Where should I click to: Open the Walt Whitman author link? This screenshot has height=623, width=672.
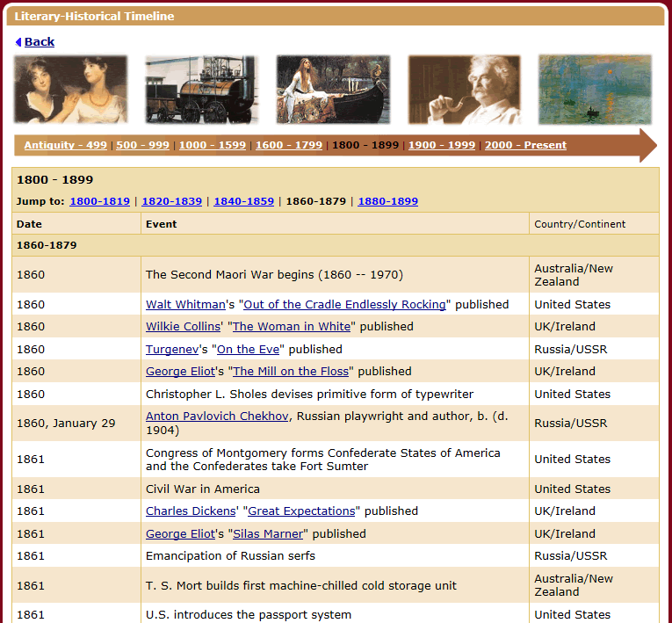tap(185, 304)
